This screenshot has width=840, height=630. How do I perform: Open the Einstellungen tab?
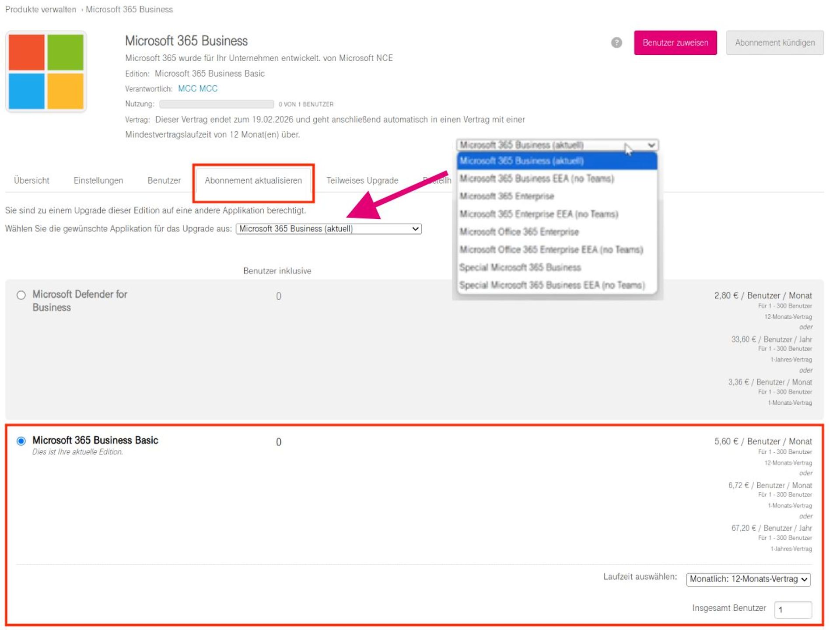click(x=98, y=180)
